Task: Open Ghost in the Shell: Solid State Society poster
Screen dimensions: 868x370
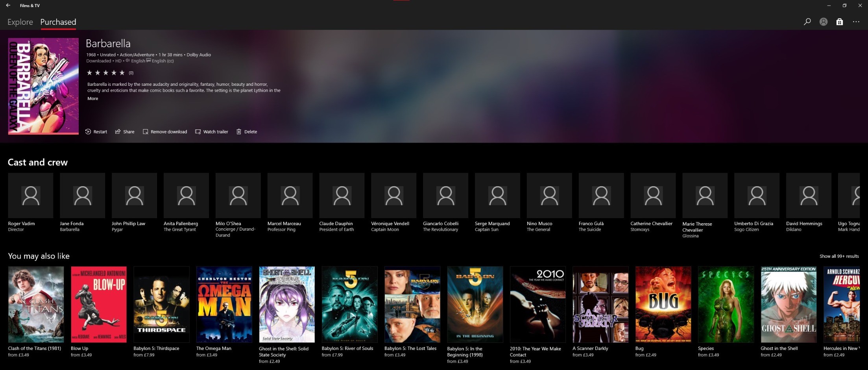Action: [287, 304]
